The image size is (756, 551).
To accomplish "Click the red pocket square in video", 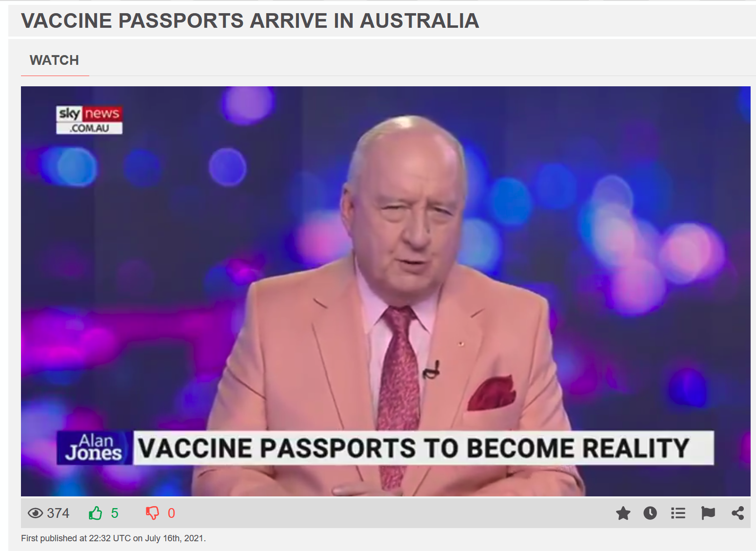I will point(491,393).
